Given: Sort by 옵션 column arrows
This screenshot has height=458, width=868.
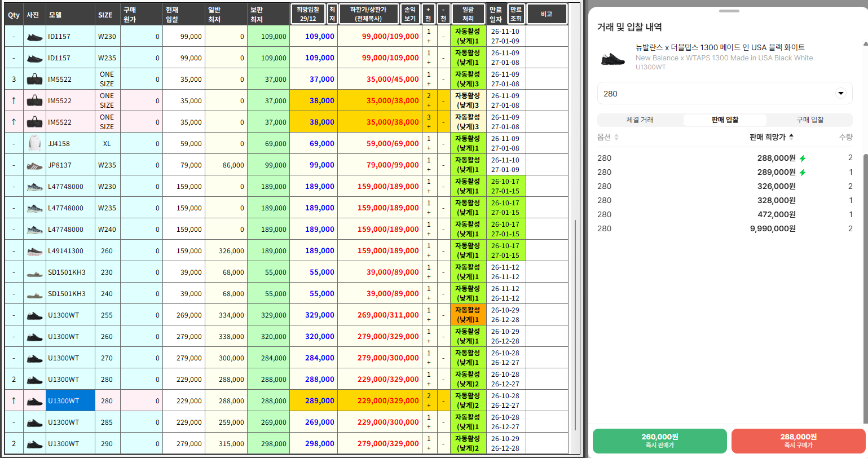Looking at the screenshot, I should [616, 137].
